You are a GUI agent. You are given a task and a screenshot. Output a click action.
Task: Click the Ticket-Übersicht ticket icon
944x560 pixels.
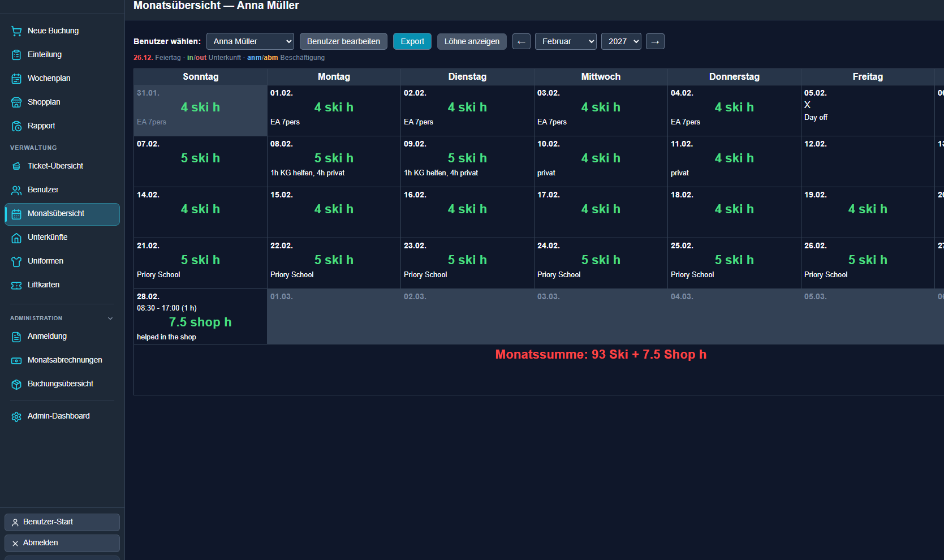[16, 166]
